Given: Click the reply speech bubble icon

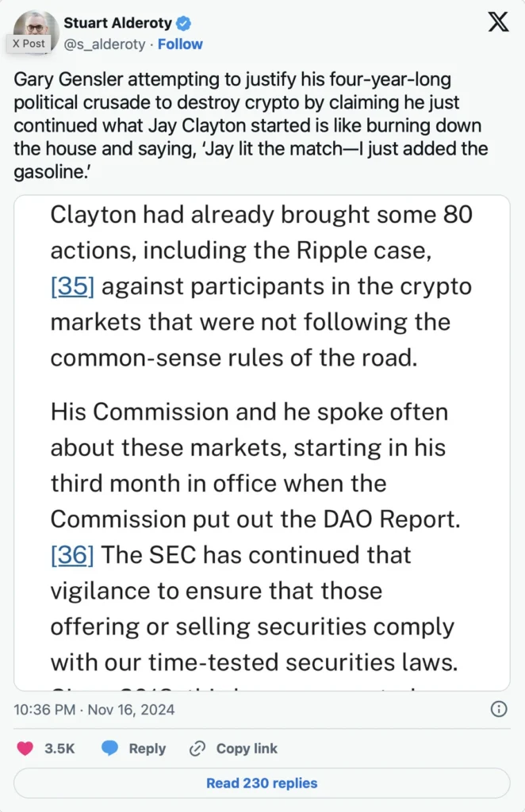Looking at the screenshot, I should [x=109, y=749].
